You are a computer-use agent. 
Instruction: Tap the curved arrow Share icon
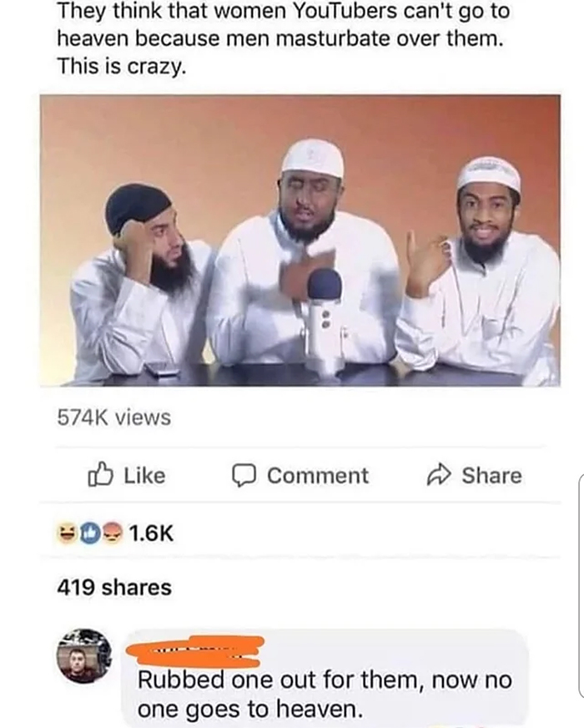point(438,475)
